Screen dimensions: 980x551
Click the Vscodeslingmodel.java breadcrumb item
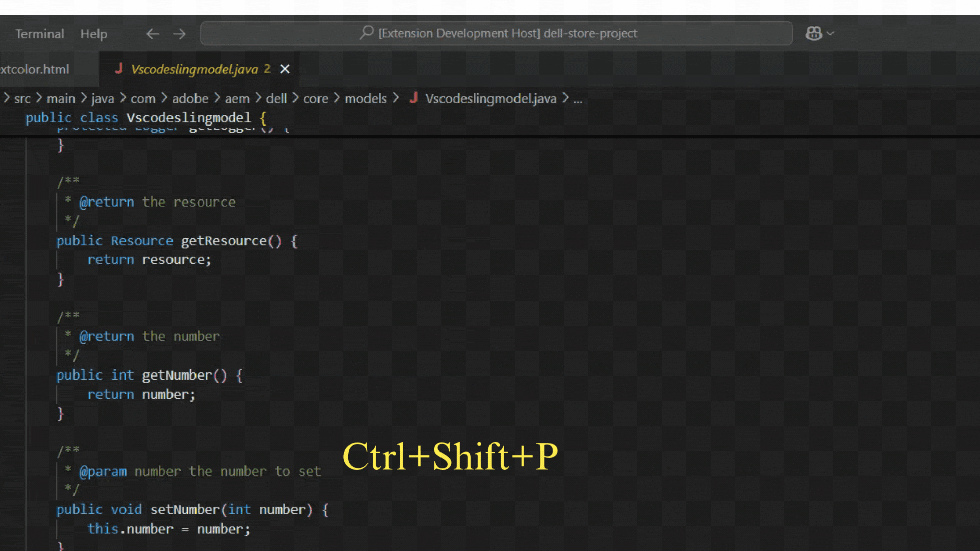pos(491,98)
